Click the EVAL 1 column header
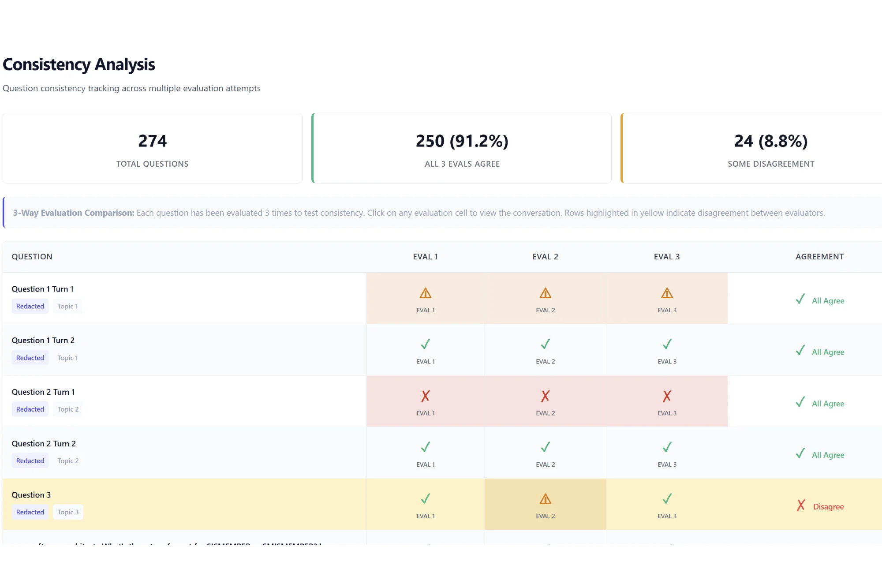882x588 pixels. point(425,257)
